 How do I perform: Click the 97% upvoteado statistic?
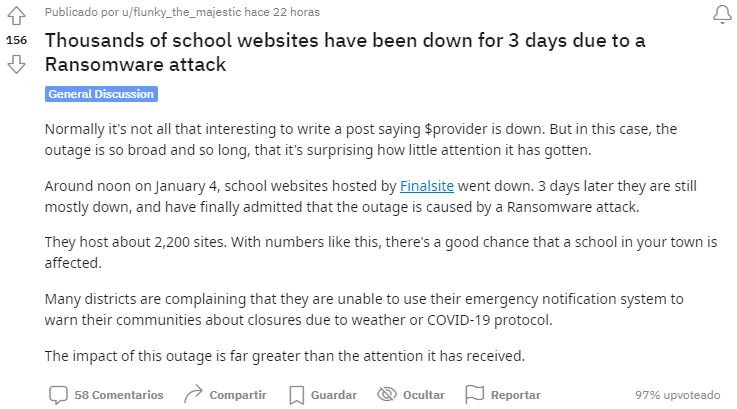pos(677,395)
